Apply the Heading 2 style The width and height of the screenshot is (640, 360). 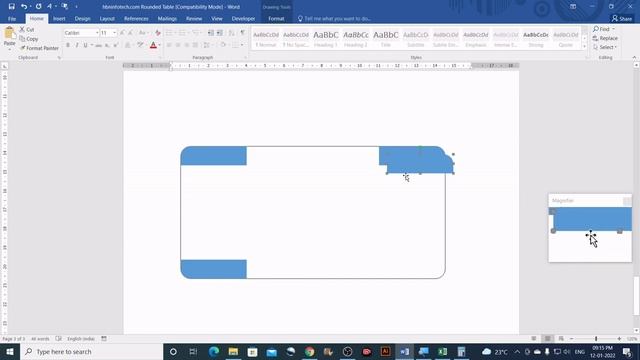pyautogui.click(x=356, y=39)
